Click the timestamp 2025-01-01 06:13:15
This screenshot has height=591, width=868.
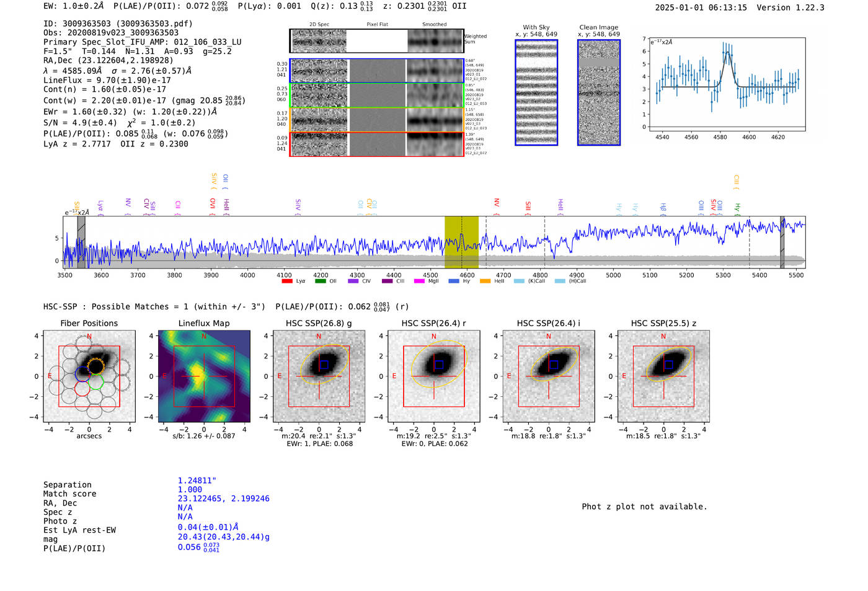pyautogui.click(x=701, y=7)
